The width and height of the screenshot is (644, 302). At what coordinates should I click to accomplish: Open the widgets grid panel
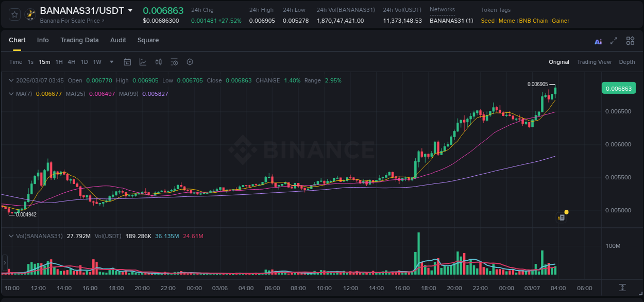(630, 41)
